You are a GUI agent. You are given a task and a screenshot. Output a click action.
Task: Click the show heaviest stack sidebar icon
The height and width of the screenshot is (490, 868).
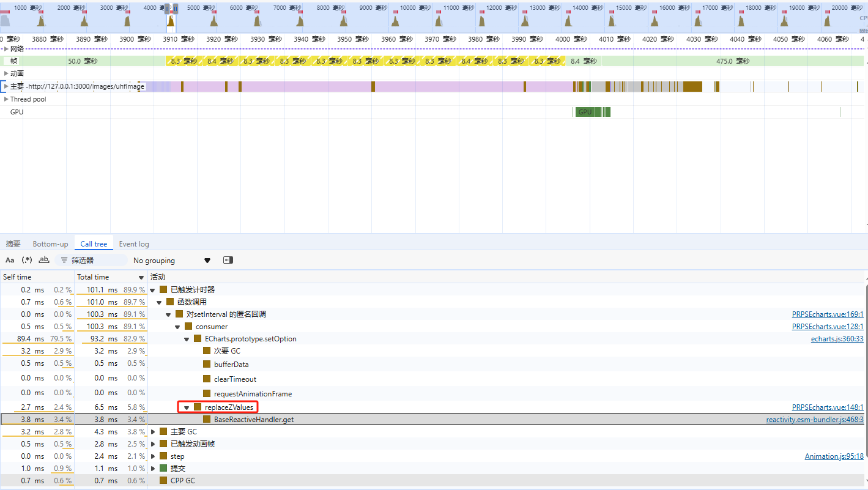[x=228, y=260]
